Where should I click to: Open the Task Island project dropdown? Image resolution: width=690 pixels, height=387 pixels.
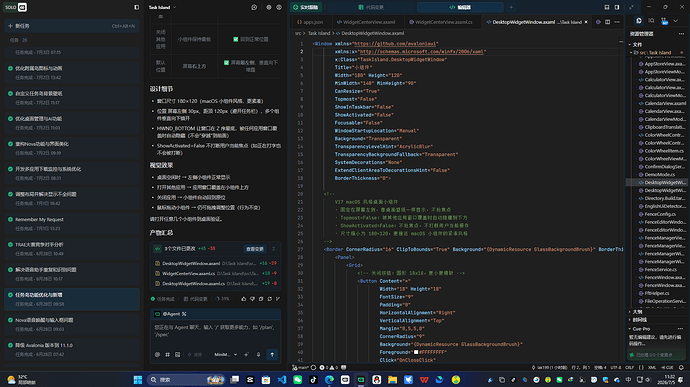(x=162, y=7)
